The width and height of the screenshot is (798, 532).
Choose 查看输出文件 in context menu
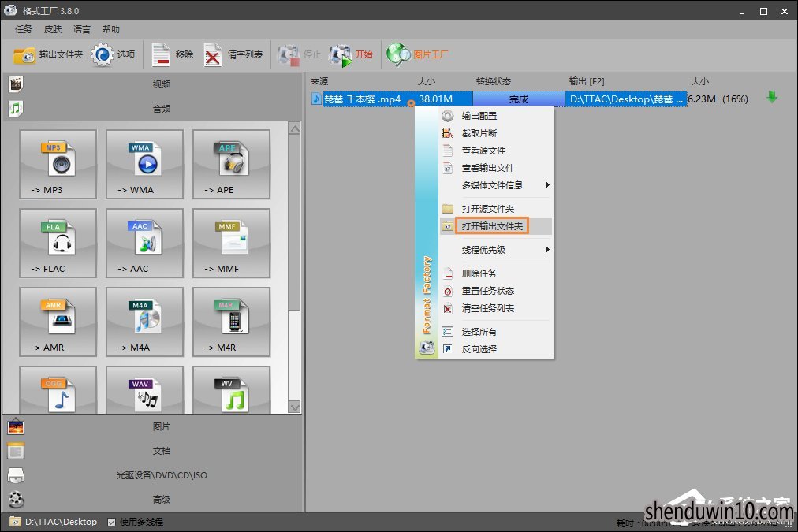coord(496,168)
